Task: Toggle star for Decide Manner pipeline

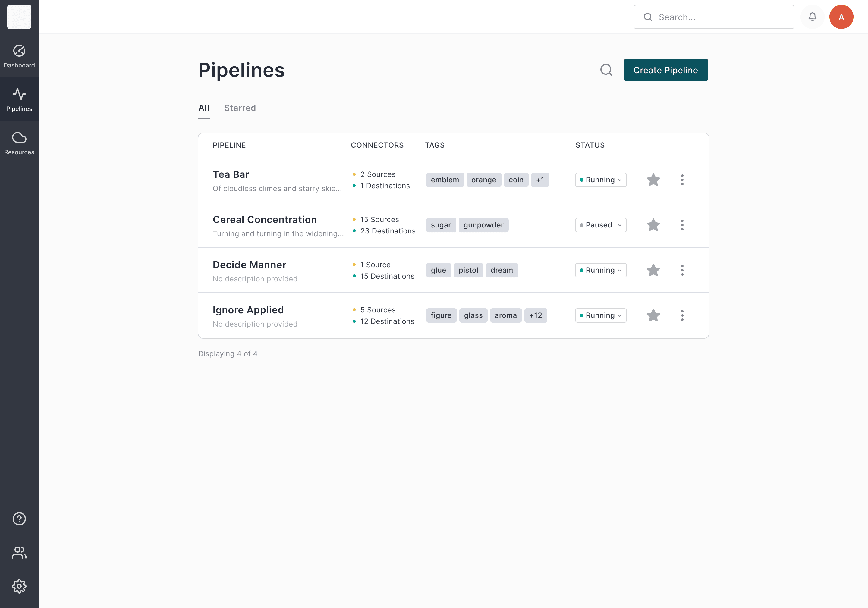Action: pos(653,270)
